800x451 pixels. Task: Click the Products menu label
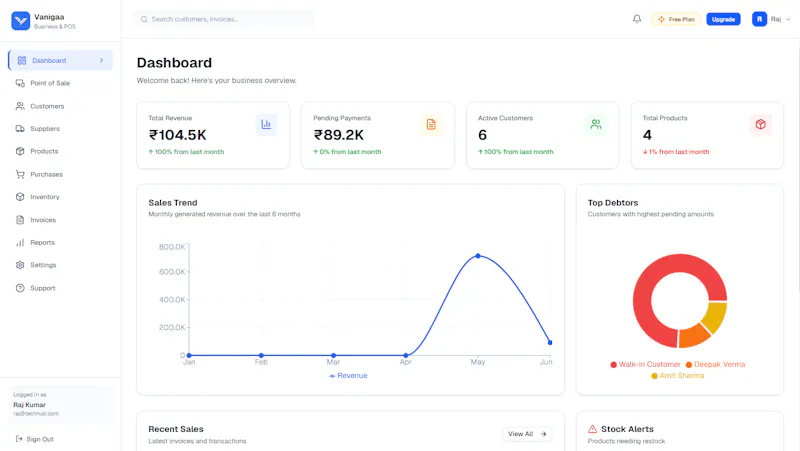(x=44, y=151)
